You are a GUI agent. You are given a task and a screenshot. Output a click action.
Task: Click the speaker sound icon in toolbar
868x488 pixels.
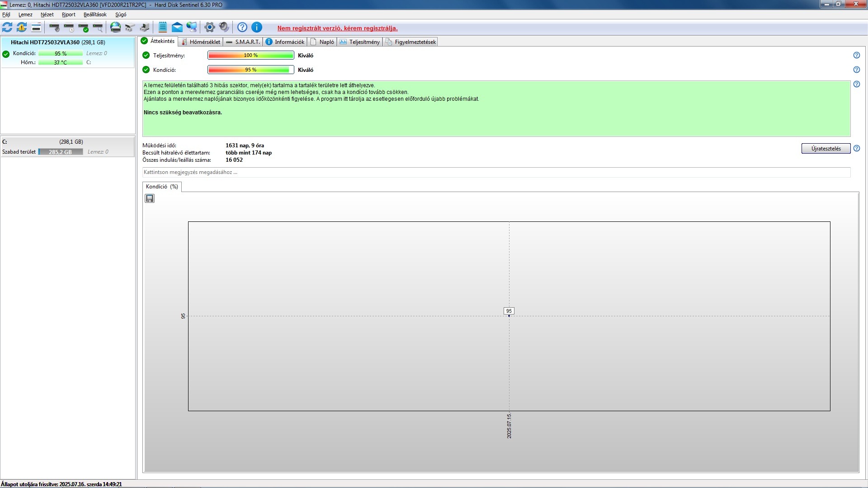pos(224,28)
